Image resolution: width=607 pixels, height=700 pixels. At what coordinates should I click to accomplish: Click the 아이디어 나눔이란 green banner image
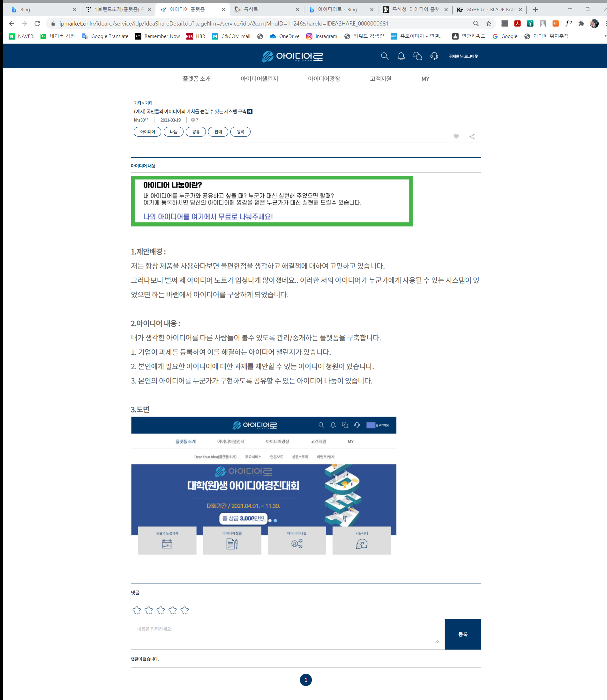(272, 201)
